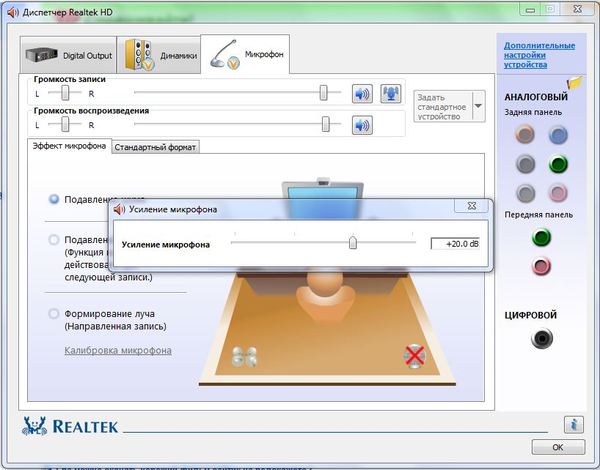Click the speaker cluster in the room diagram
The height and width of the screenshot is (470, 600).
pyautogui.click(x=244, y=357)
